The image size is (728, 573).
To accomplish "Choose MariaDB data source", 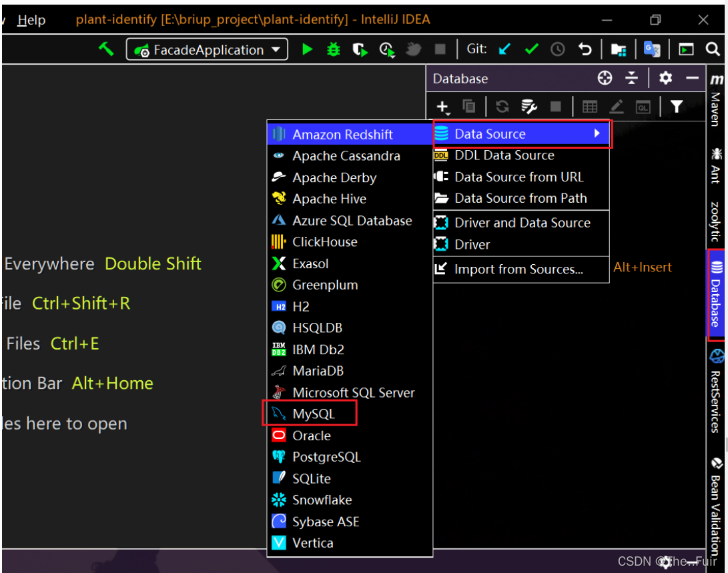I will click(x=350, y=371).
